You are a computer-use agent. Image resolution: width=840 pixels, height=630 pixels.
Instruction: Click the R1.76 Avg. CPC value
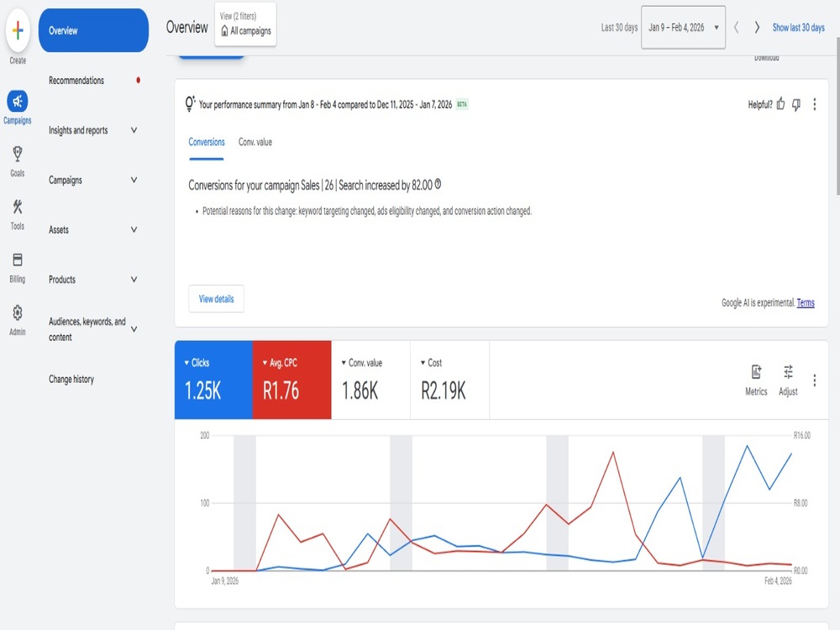(281, 391)
